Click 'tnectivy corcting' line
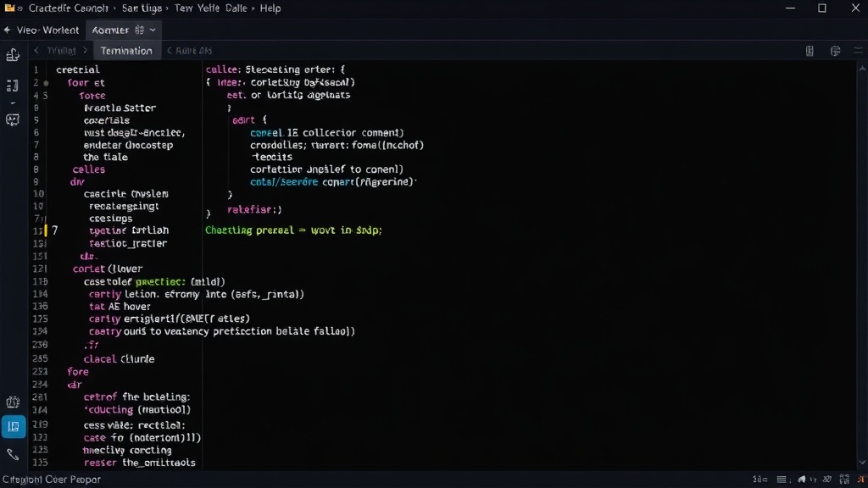Screen dimensions: 868x488 127,450
